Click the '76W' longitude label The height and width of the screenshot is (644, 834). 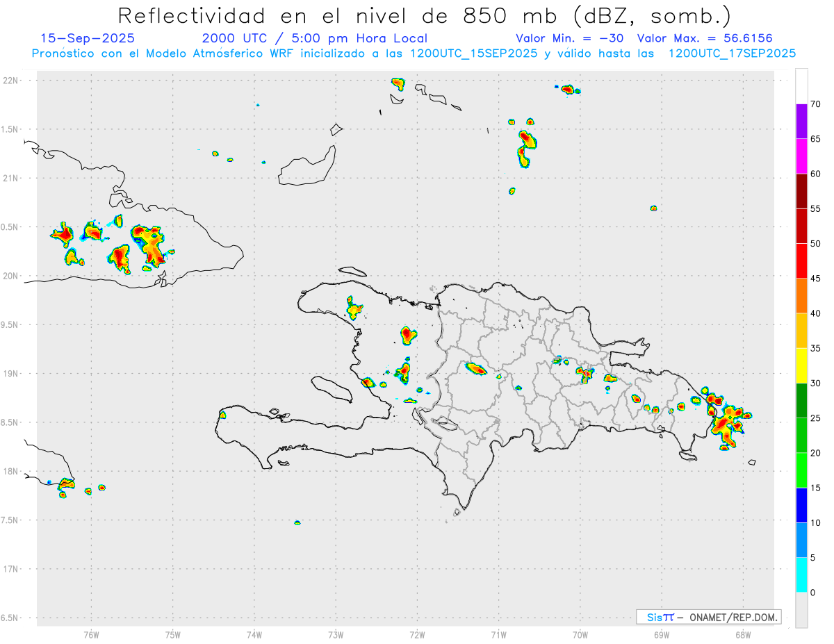pyautogui.click(x=91, y=636)
